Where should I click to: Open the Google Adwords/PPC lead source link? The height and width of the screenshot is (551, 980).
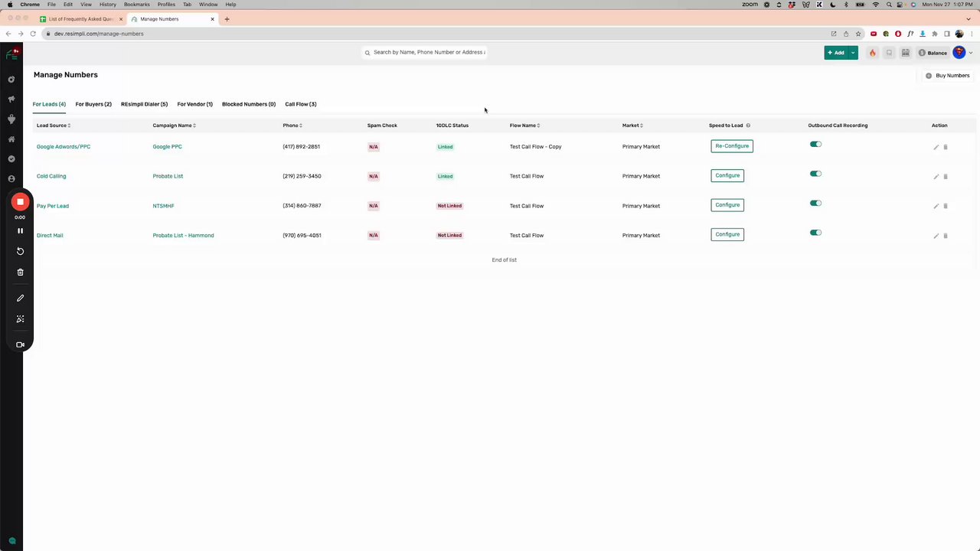[x=64, y=147]
